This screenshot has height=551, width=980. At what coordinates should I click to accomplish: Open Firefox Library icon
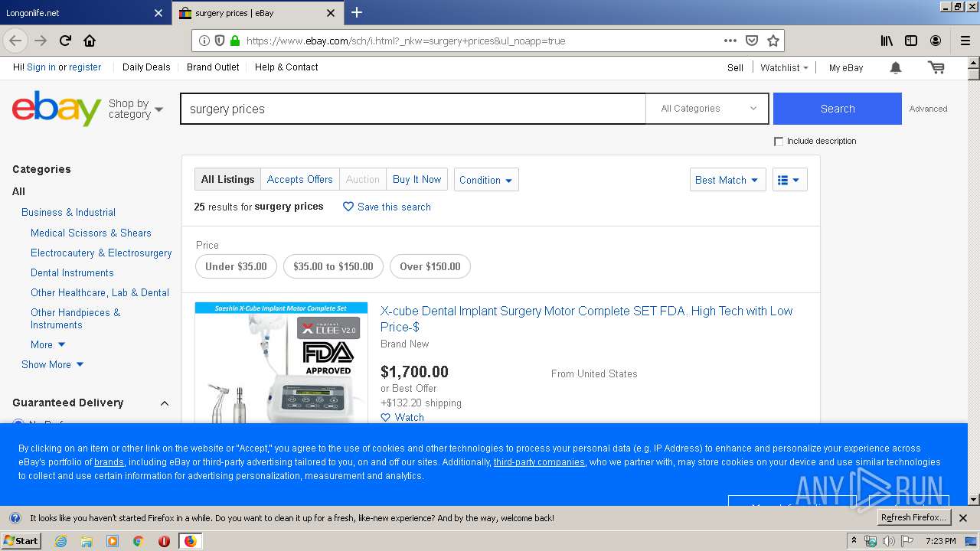pyautogui.click(x=887, y=41)
